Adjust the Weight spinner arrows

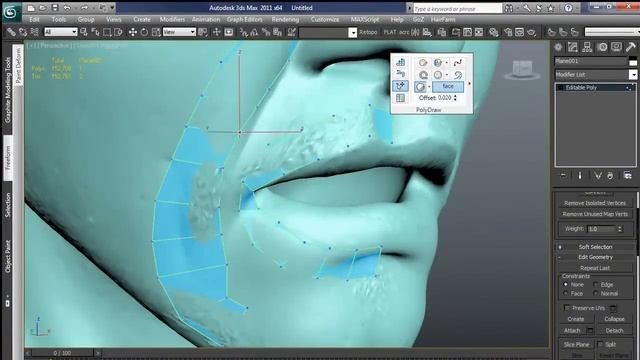[620, 229]
